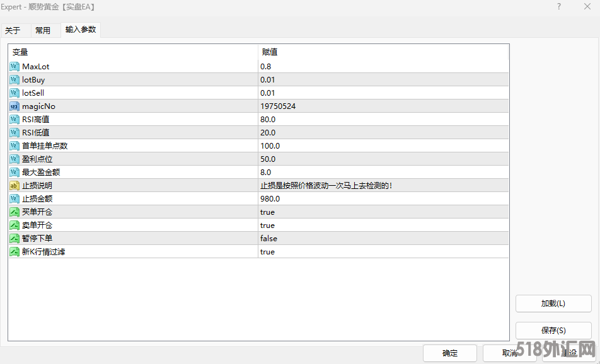Click the 取消 button
Viewport: 600px width, 364px height.
[510, 353]
